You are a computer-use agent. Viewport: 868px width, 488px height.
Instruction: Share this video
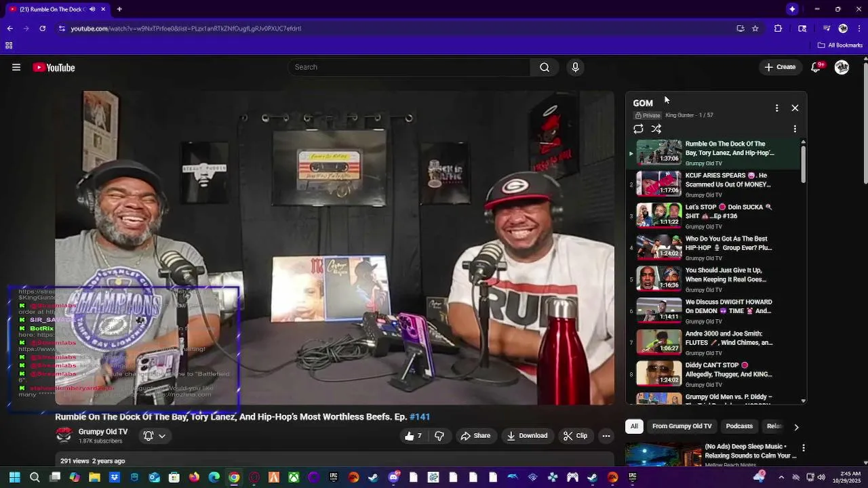pos(475,436)
